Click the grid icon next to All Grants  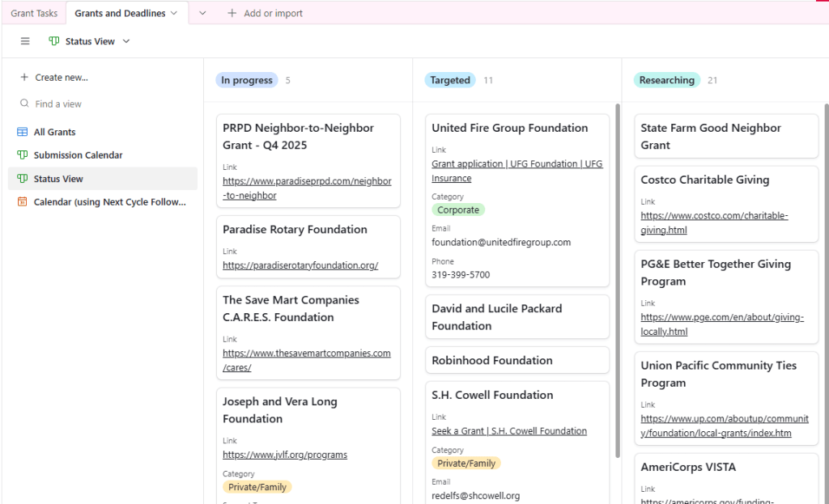pyautogui.click(x=22, y=132)
